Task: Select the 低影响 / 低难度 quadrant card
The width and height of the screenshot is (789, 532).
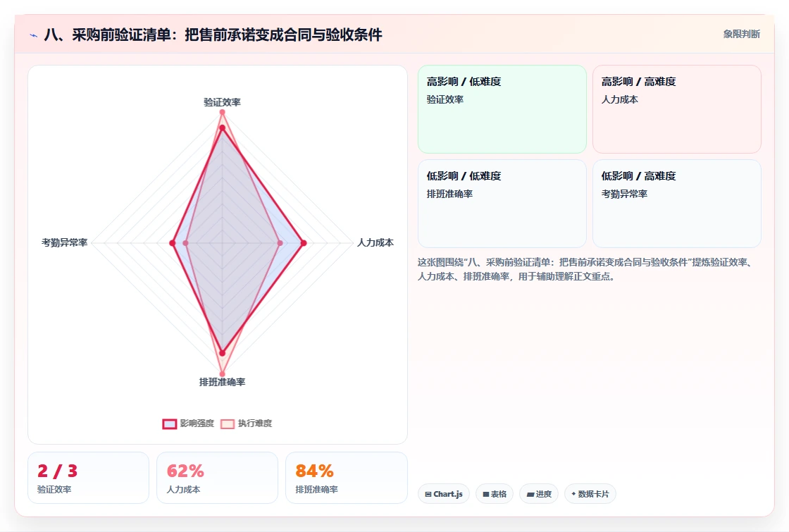Action: (502, 204)
